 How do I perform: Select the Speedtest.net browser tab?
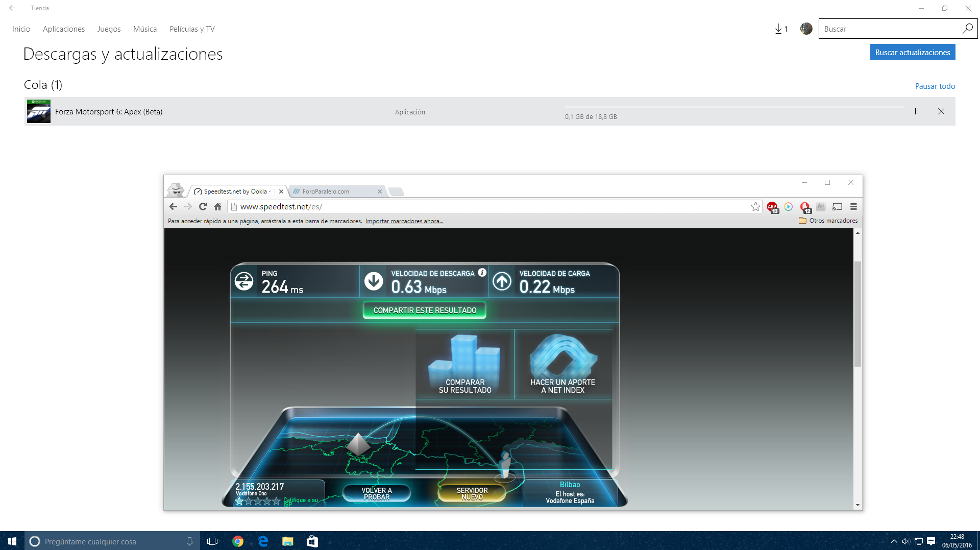[237, 192]
